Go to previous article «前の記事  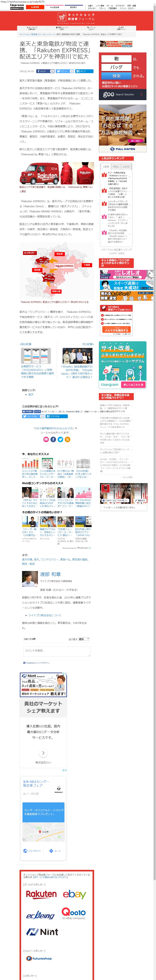click(x=25, y=344)
